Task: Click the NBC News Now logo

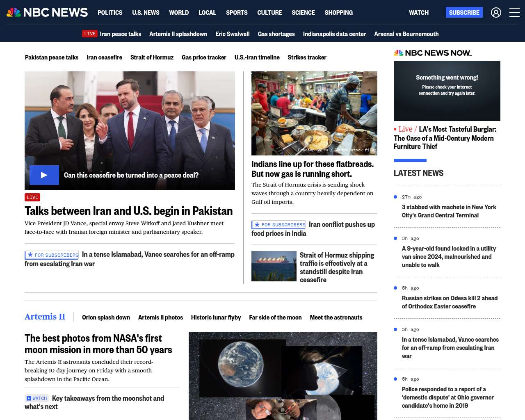Action: coord(433,53)
